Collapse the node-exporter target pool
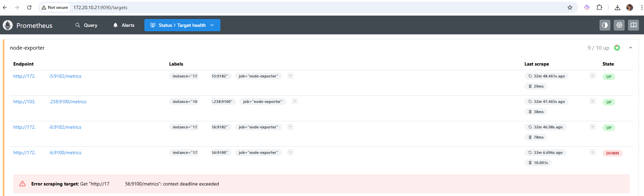The image size is (644, 196). pos(630,48)
